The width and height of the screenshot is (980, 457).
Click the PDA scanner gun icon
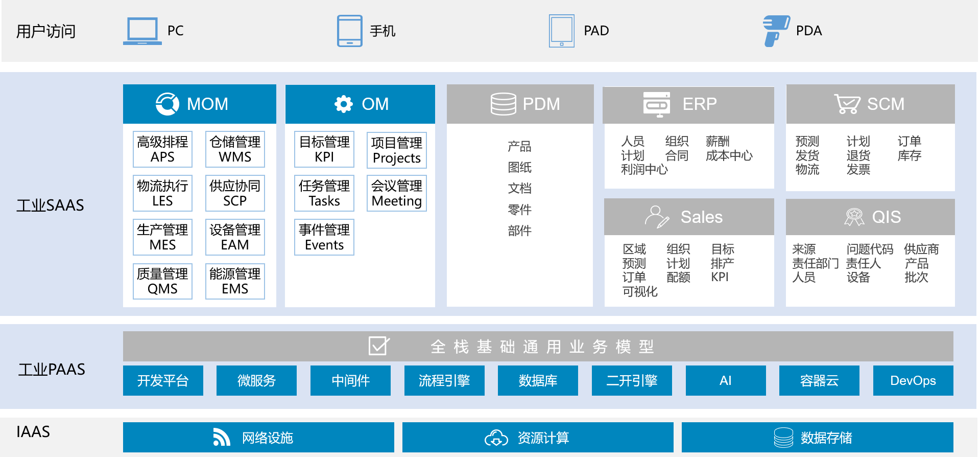click(x=775, y=31)
